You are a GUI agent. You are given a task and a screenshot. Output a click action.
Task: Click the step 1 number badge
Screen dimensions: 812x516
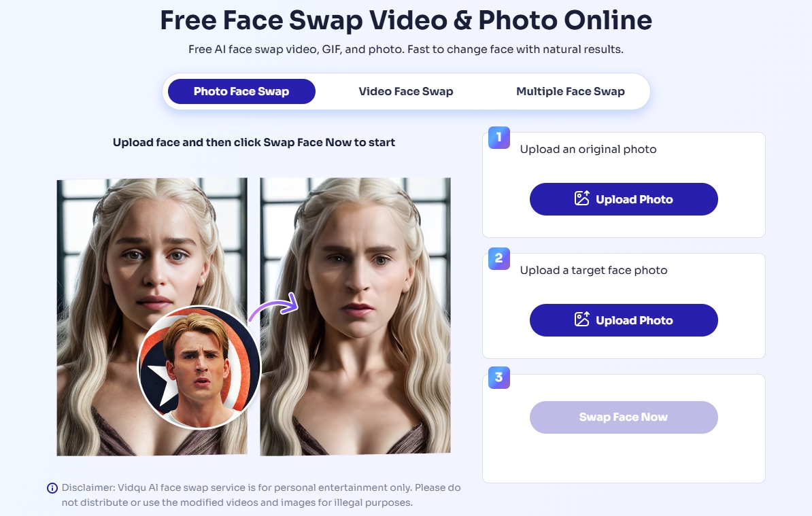(498, 138)
